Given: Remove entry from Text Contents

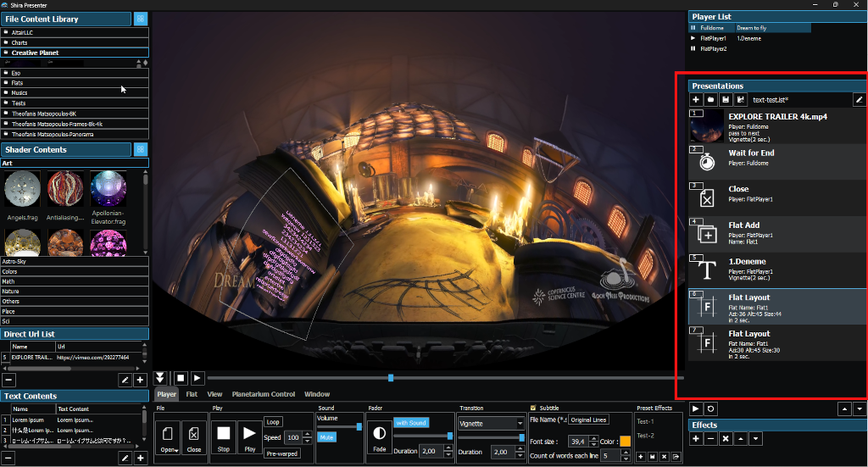Looking at the screenshot, I should click(x=8, y=459).
